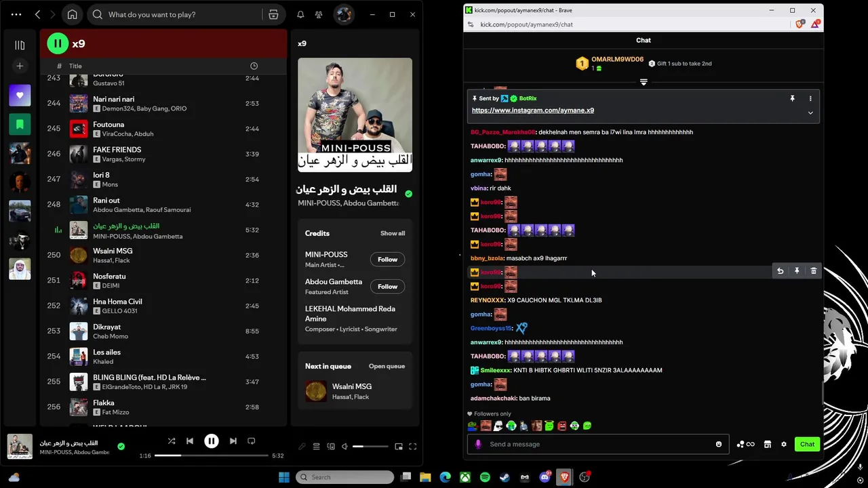Open Spotify notifications bell

coord(300,14)
